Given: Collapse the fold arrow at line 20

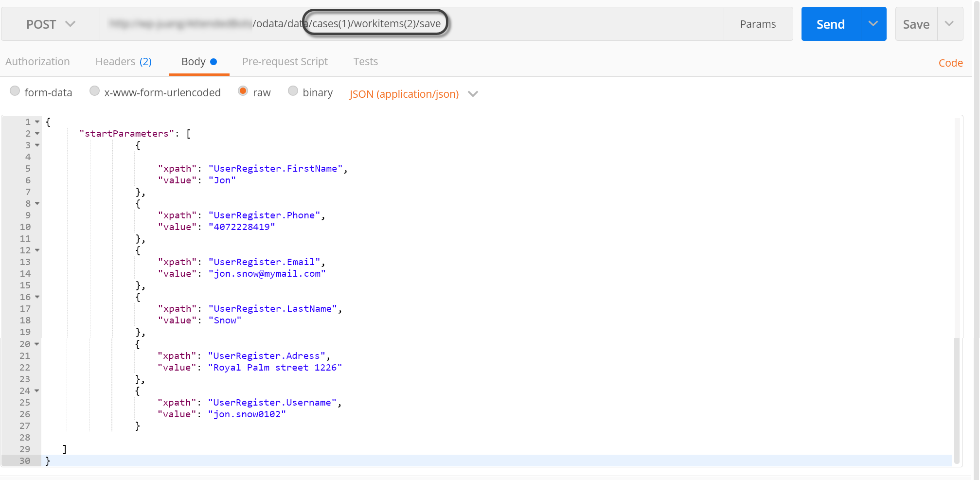Looking at the screenshot, I should pyautogui.click(x=37, y=344).
